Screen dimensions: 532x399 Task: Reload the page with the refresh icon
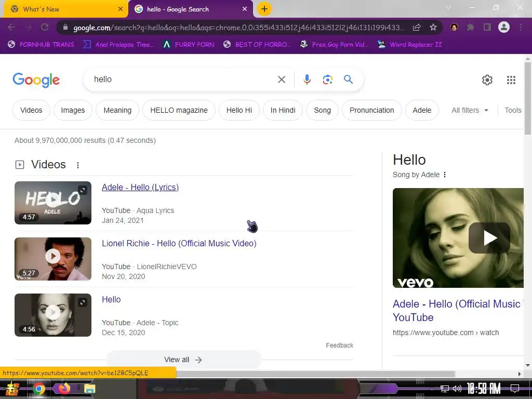(45, 27)
